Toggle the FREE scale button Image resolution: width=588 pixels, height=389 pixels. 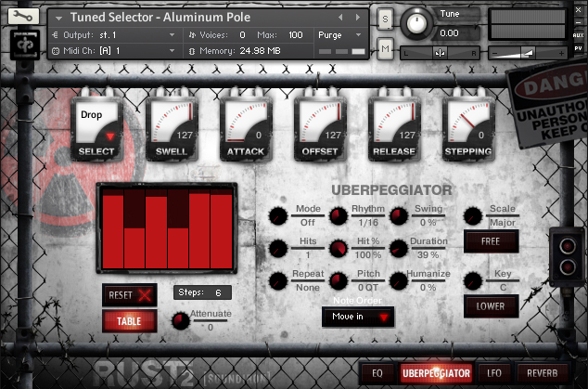tap(492, 241)
